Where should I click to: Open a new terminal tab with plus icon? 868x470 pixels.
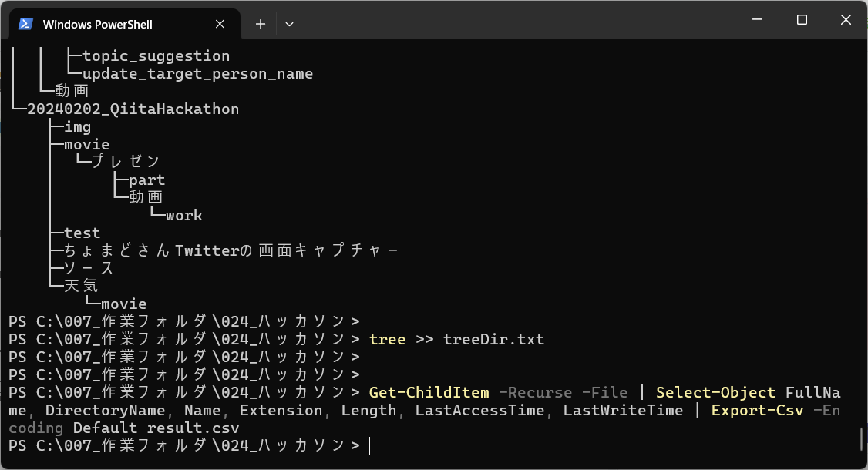pyautogui.click(x=260, y=24)
